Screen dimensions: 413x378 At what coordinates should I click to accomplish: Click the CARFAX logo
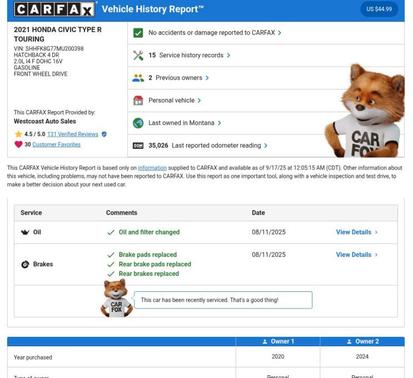(54, 9)
